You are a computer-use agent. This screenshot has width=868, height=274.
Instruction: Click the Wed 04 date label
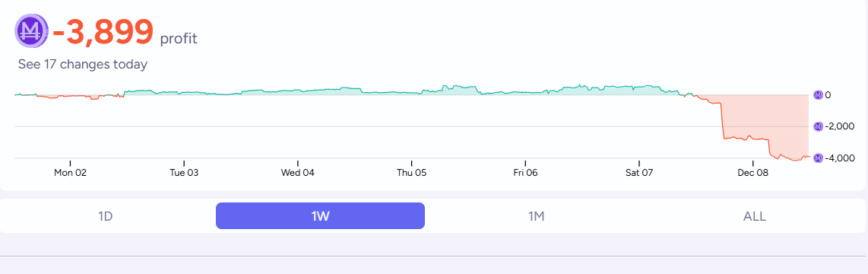coord(298,173)
